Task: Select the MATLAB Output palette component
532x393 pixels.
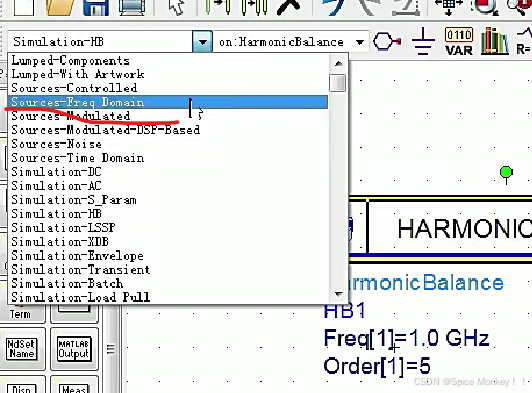Action: 74,349
